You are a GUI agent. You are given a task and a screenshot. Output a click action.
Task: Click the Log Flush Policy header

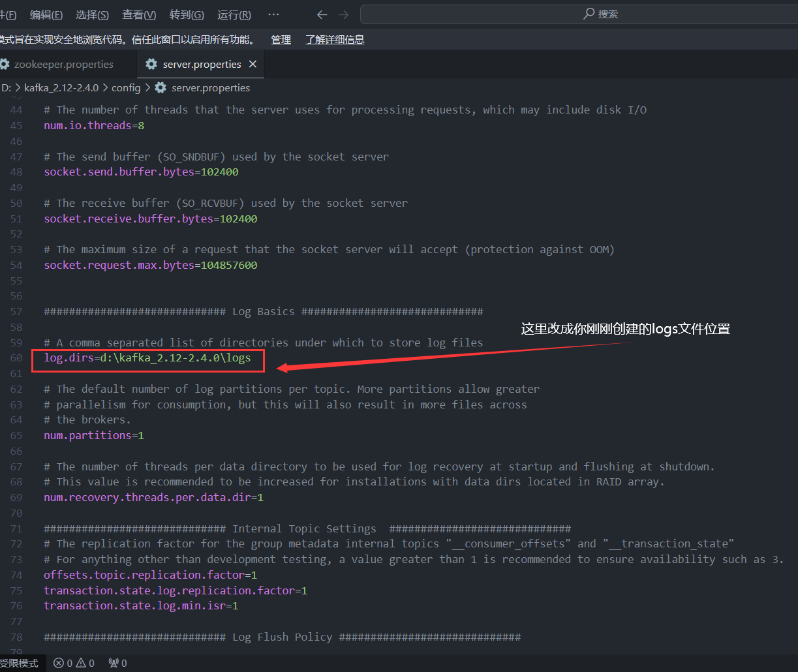point(283,637)
